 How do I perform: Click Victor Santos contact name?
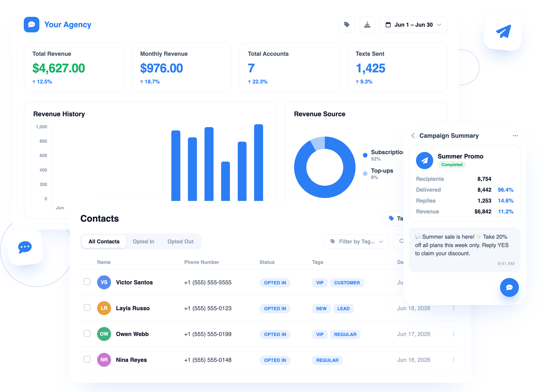[134, 282]
